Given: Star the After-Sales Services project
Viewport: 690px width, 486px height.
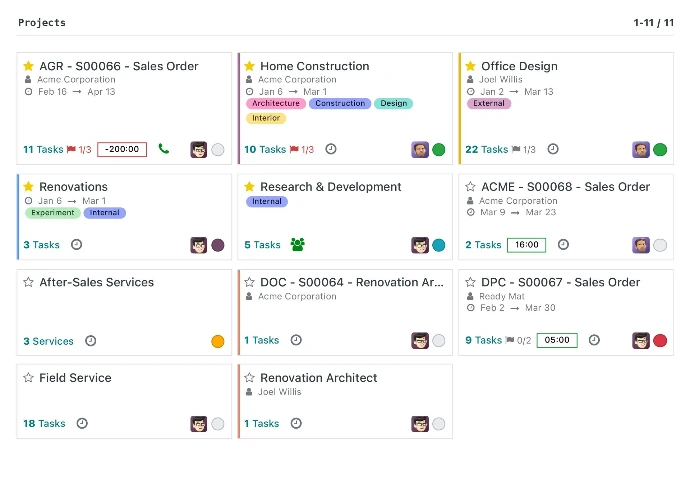Looking at the screenshot, I should pos(28,282).
